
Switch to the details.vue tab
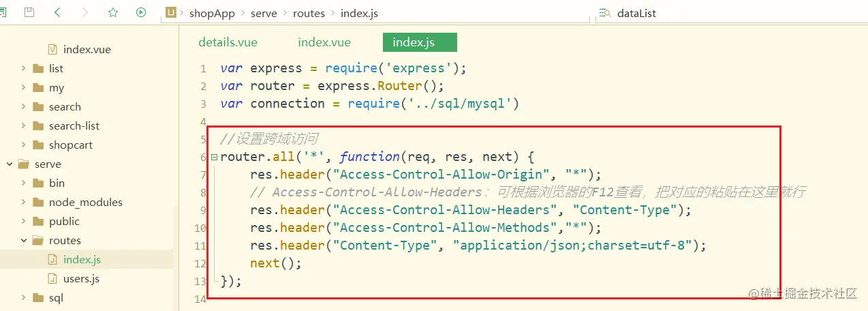(x=228, y=42)
